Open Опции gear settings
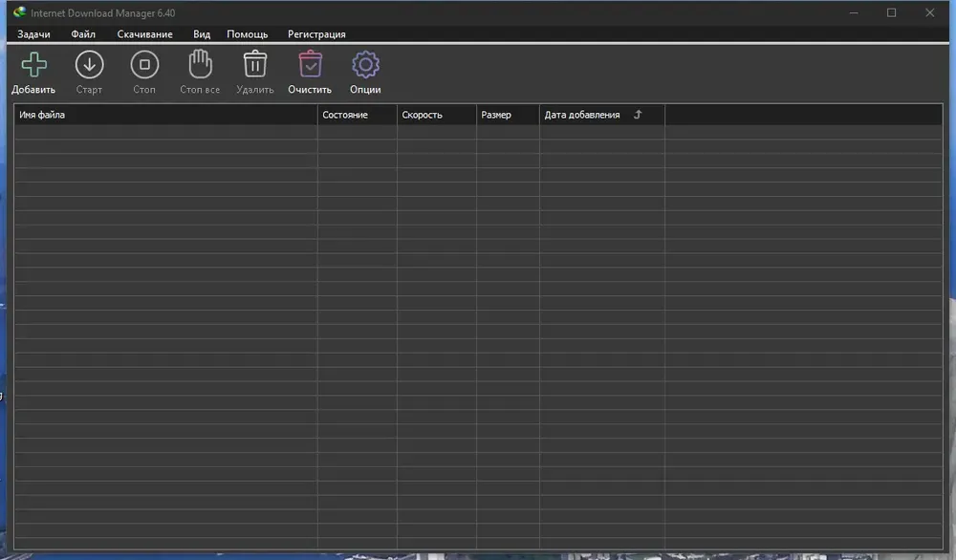This screenshot has height=560, width=956. pos(365,65)
